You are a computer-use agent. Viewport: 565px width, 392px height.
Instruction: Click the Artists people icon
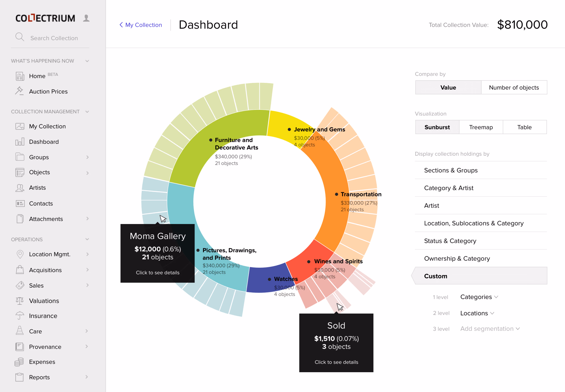pyautogui.click(x=20, y=188)
